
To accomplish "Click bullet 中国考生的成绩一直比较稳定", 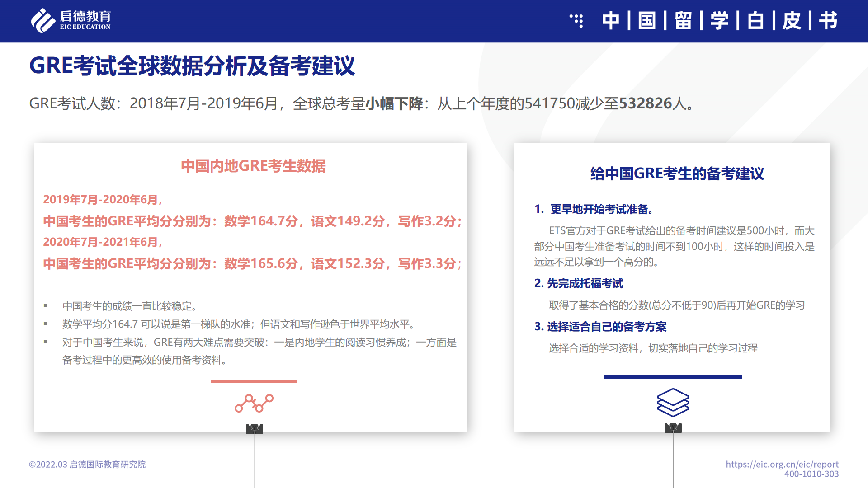I will (x=130, y=306).
